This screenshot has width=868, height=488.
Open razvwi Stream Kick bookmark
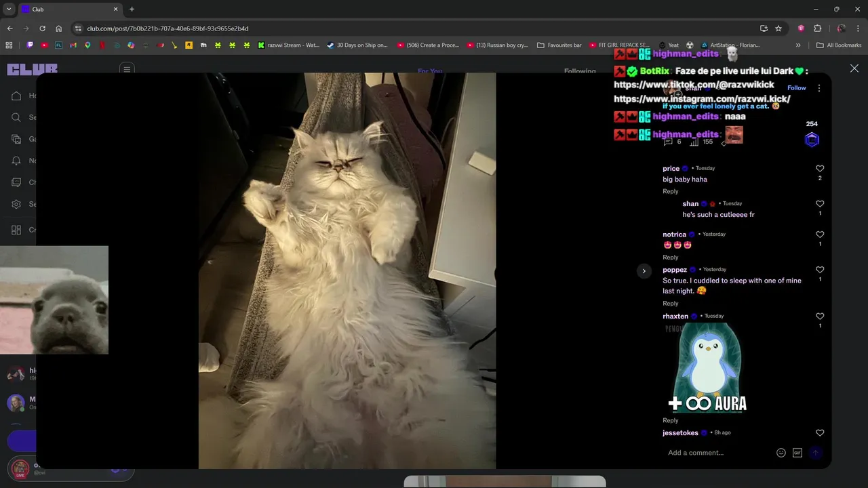pyautogui.click(x=288, y=45)
